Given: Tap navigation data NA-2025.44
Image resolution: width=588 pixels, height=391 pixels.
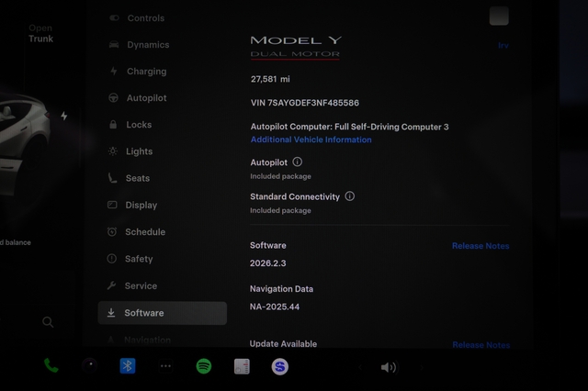Looking at the screenshot, I should (275, 307).
